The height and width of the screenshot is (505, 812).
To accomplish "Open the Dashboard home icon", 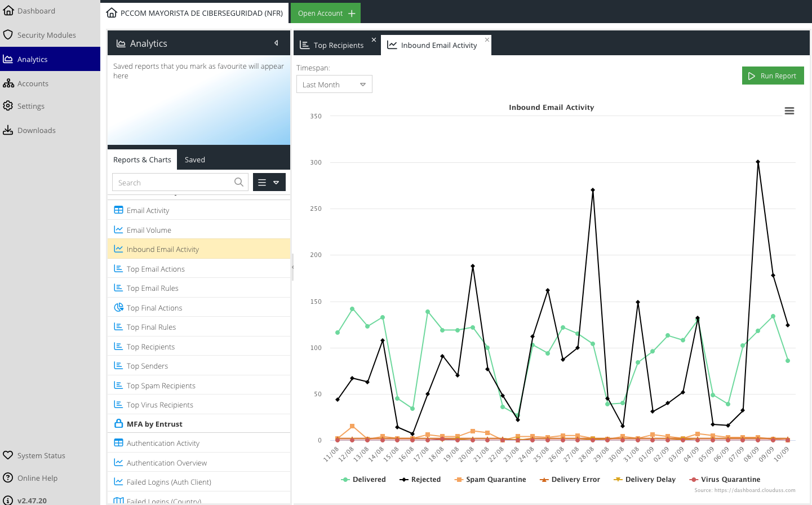I will pyautogui.click(x=8, y=11).
